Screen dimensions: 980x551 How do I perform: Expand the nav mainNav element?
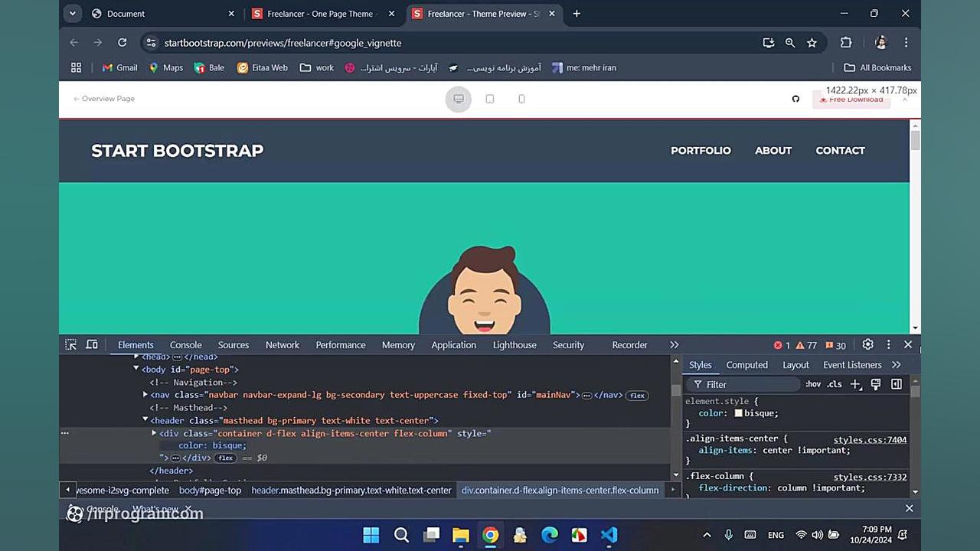click(x=145, y=395)
